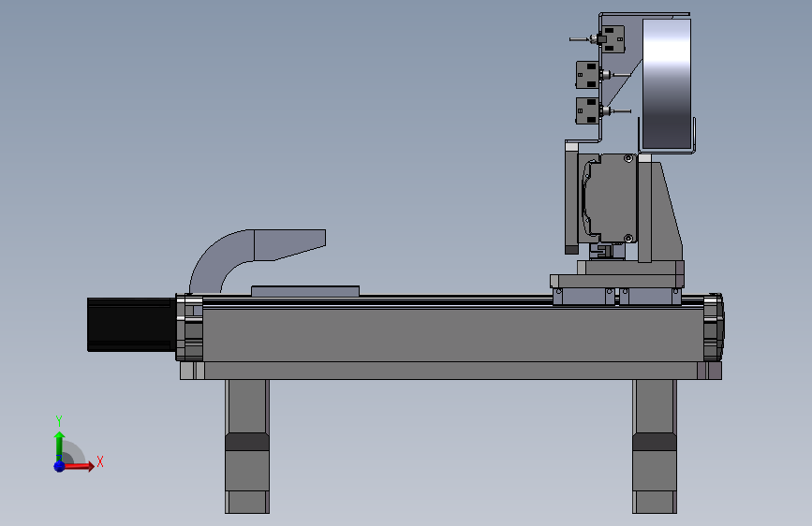812x526 pixels.
Task: Select the curved elbow duct above the rail
Action: pos(257,259)
